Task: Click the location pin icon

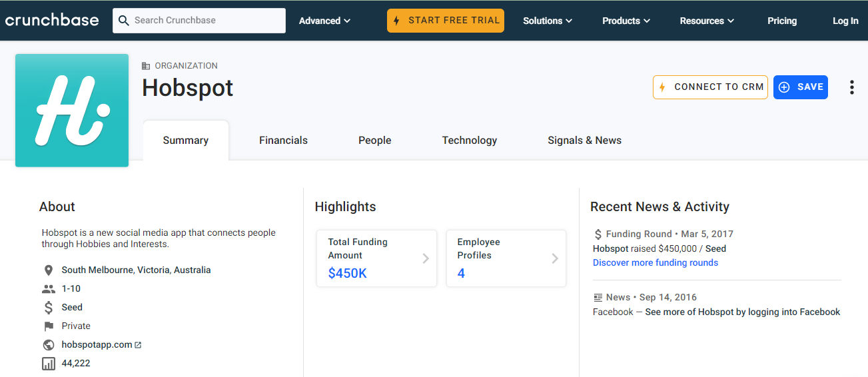Action: pyautogui.click(x=48, y=270)
